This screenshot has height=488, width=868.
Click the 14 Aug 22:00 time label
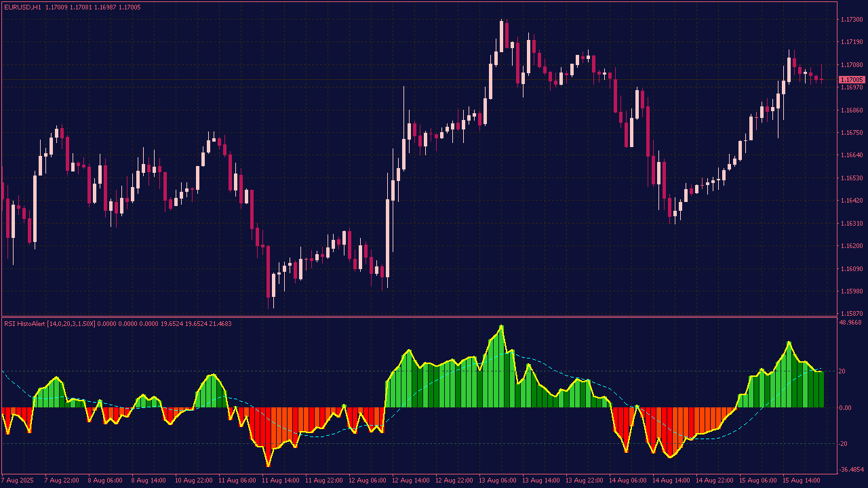pos(714,481)
